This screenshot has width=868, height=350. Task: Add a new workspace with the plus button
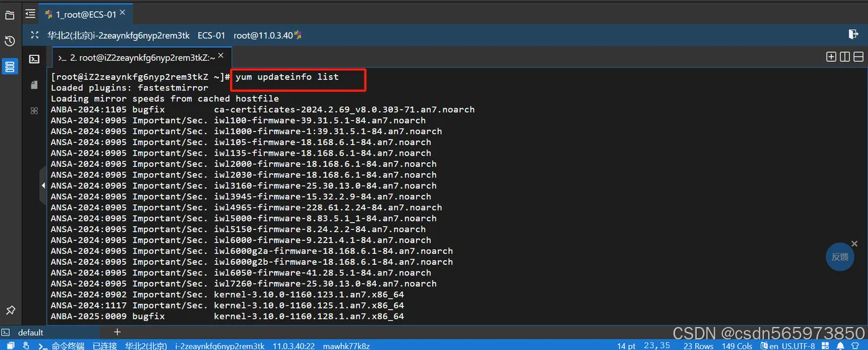pos(117,333)
